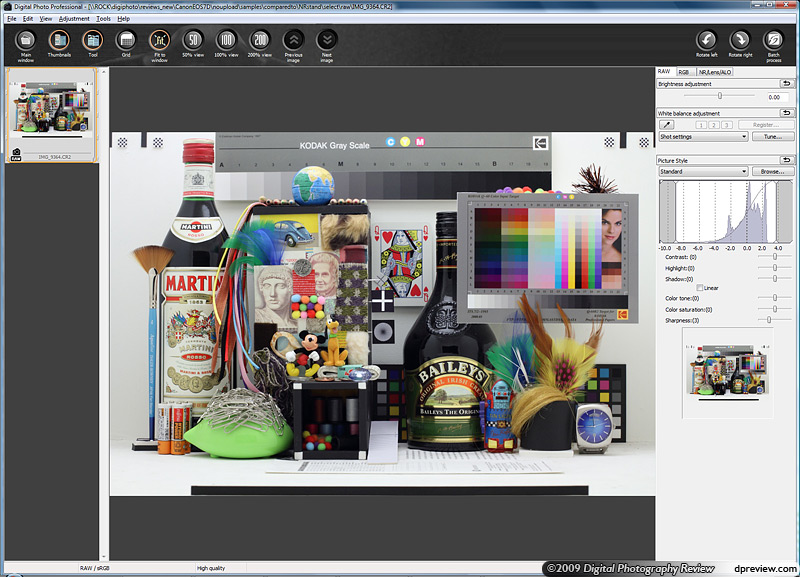This screenshot has width=800, height=577.
Task: Enable the Linear checkbox
Action: tap(700, 288)
